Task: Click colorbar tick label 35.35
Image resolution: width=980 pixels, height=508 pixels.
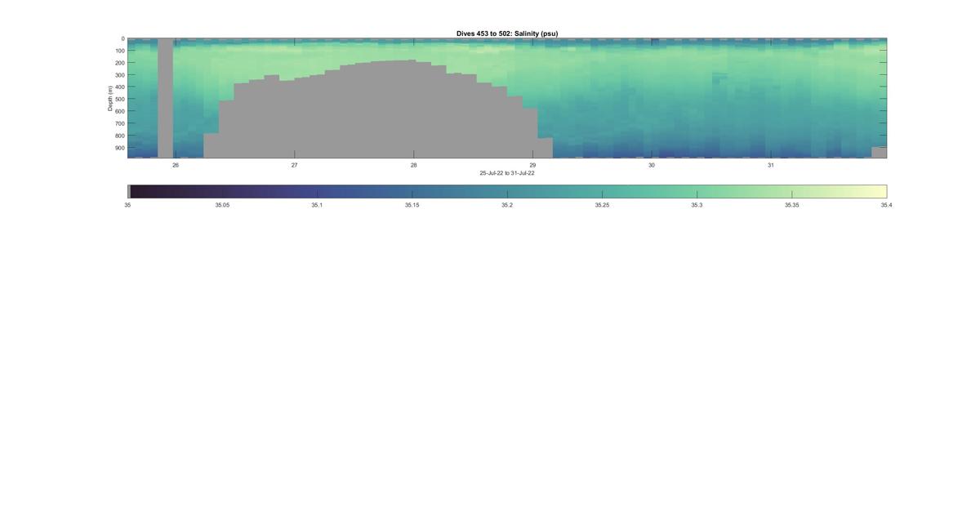Action: [791, 205]
